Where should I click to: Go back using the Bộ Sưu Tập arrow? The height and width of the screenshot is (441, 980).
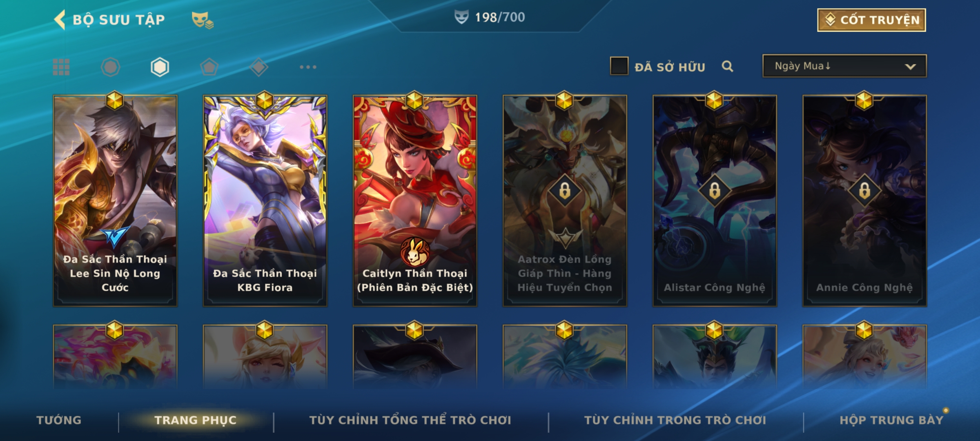coord(60,20)
